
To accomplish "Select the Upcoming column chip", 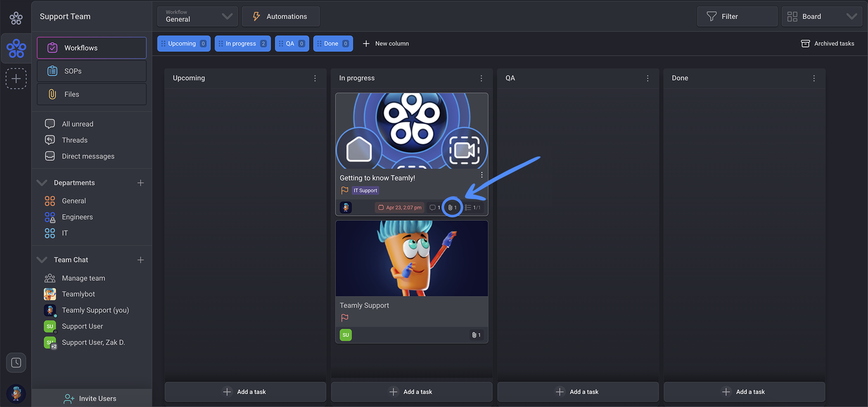I will click(x=184, y=44).
